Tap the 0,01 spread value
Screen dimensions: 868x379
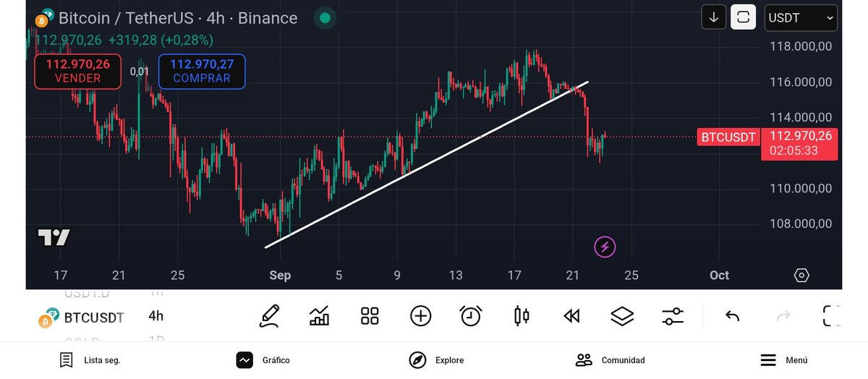tap(140, 72)
